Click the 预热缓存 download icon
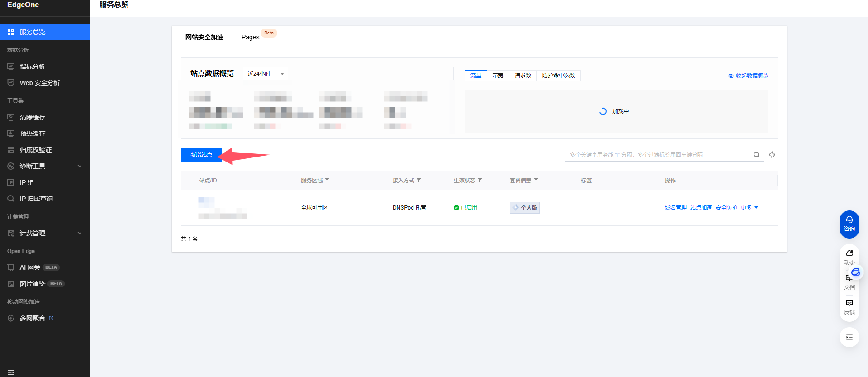Screen dimensions: 868x377 point(11,134)
